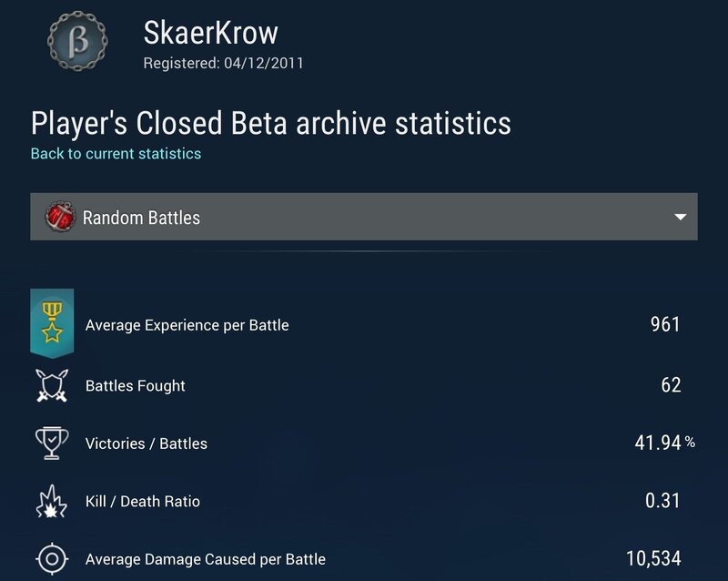Click the Victories / Battles label
Screen dimensions: 728x581
click(146, 444)
